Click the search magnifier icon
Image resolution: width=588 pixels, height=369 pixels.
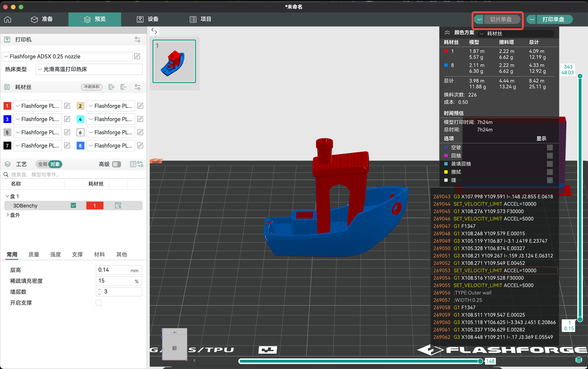click(6, 175)
